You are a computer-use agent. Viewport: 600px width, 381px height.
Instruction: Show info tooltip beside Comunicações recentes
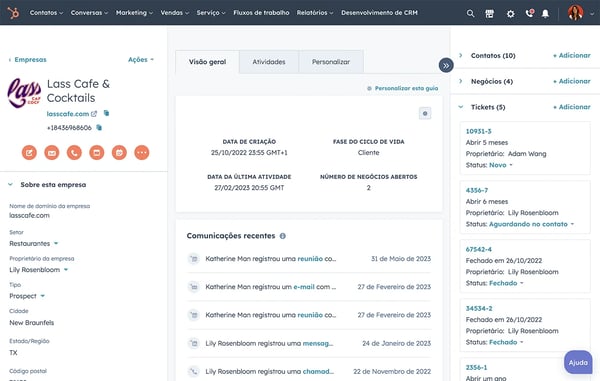(283, 236)
